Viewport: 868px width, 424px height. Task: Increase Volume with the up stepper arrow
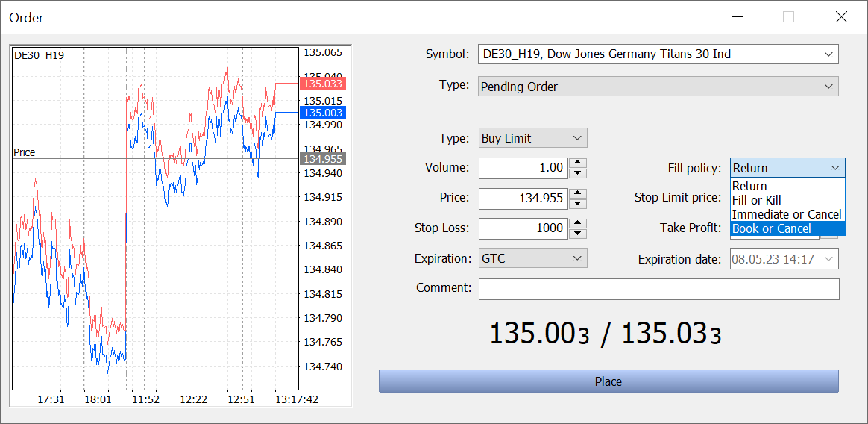[577, 163]
